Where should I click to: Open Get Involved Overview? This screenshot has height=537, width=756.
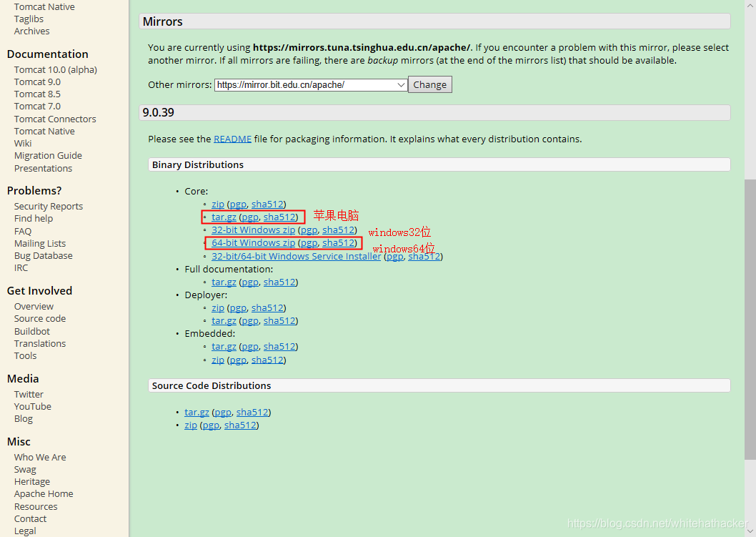pyautogui.click(x=34, y=306)
